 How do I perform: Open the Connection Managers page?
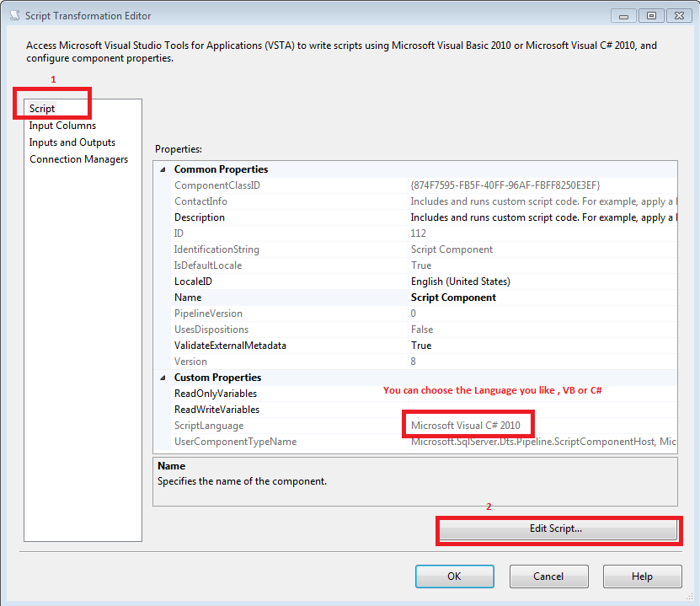(78, 158)
